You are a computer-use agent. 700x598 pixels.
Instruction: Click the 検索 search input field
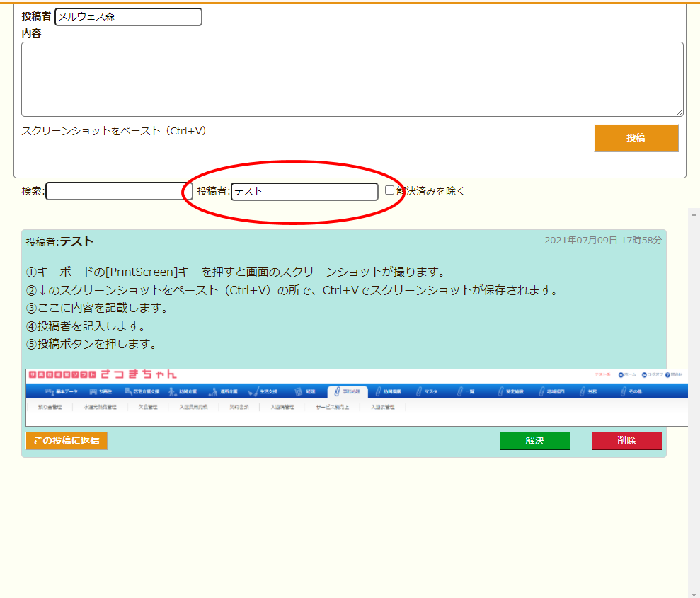pos(118,191)
